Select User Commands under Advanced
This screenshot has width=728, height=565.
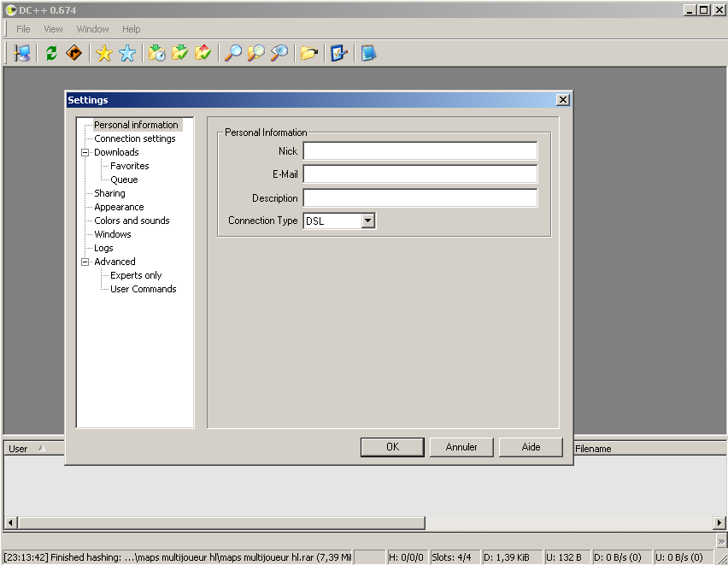144,289
